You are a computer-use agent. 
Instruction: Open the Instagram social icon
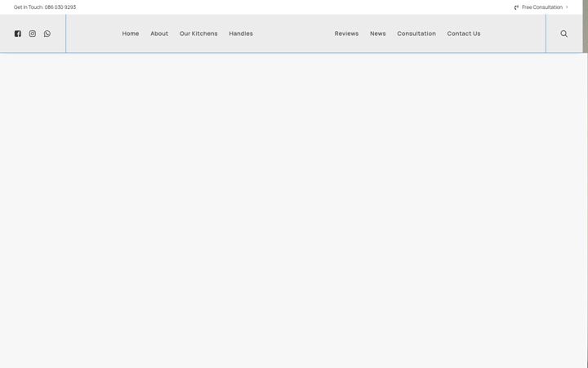point(33,34)
